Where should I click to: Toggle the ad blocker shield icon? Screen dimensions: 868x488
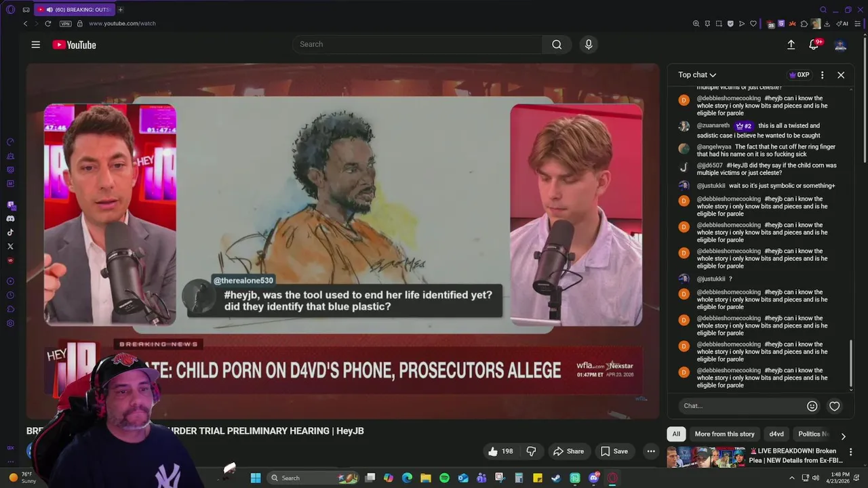tap(730, 24)
